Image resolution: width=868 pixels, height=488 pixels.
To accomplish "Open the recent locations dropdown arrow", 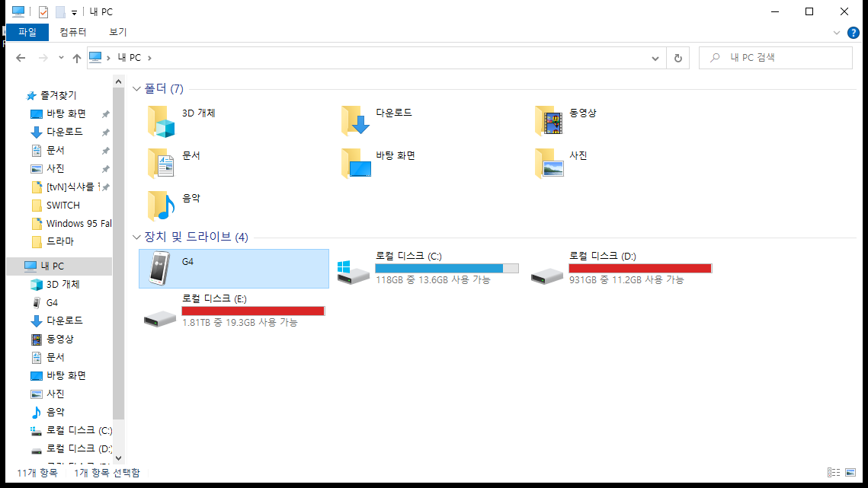I will 61,58.
